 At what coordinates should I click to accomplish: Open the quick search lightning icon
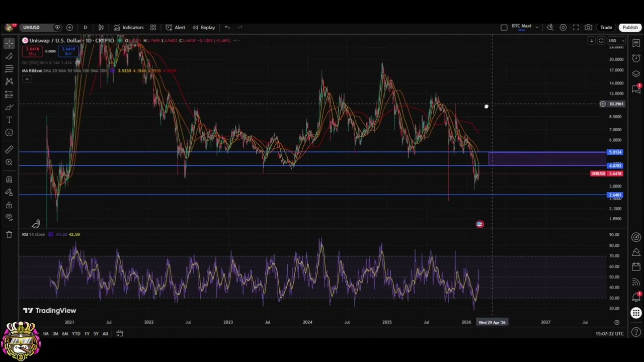(x=550, y=27)
